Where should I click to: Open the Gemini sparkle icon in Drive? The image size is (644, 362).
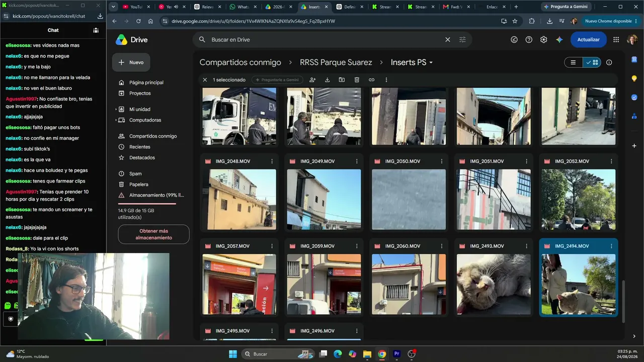point(559,40)
